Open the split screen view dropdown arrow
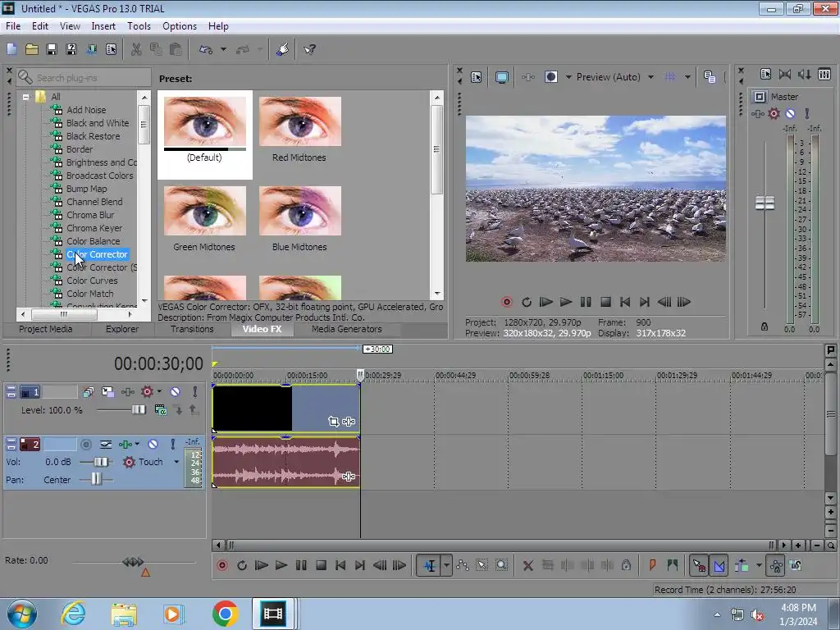Viewport: 840px width, 630px height. [x=568, y=77]
